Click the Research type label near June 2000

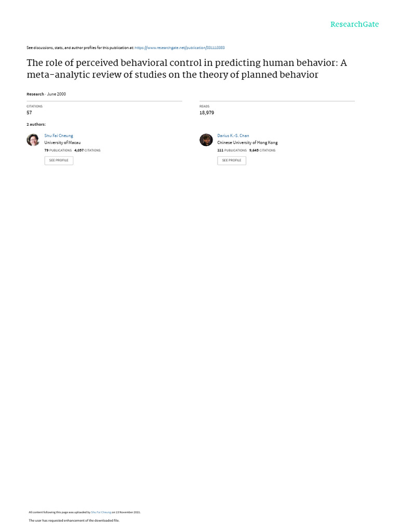35,94
